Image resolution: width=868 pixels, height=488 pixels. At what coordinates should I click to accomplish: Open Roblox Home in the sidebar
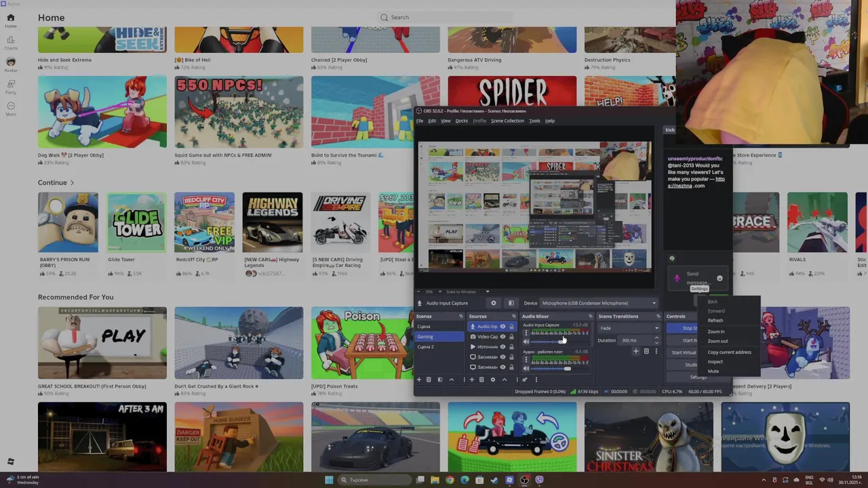pyautogui.click(x=10, y=20)
